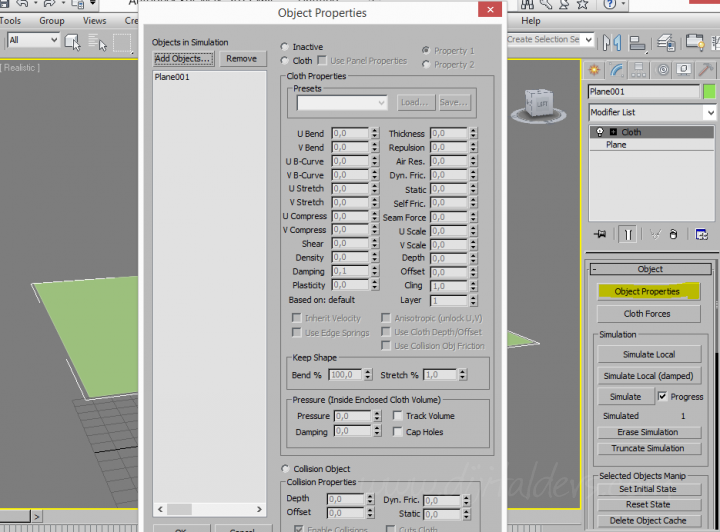The image size is (720, 532).
Task: Select the Collision Object radio button
Action: coord(286,469)
